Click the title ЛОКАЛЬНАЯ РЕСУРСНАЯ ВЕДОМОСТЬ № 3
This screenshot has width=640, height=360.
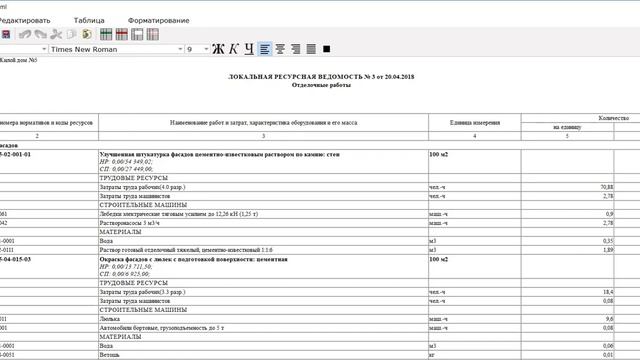(321, 77)
